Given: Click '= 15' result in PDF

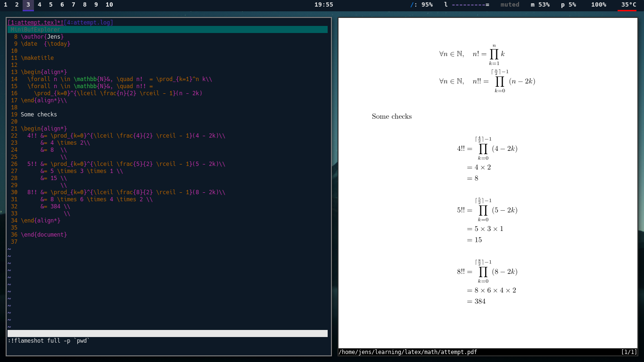Looking at the screenshot, I should pos(474,240).
